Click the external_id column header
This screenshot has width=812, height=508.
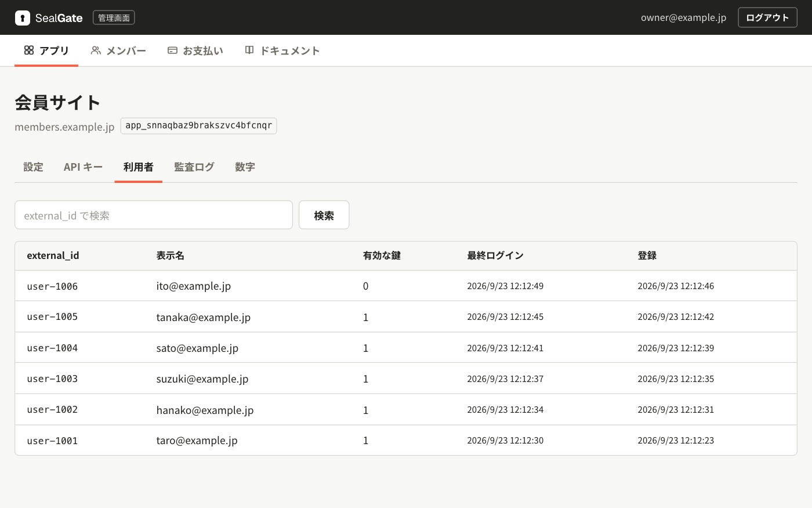(53, 255)
